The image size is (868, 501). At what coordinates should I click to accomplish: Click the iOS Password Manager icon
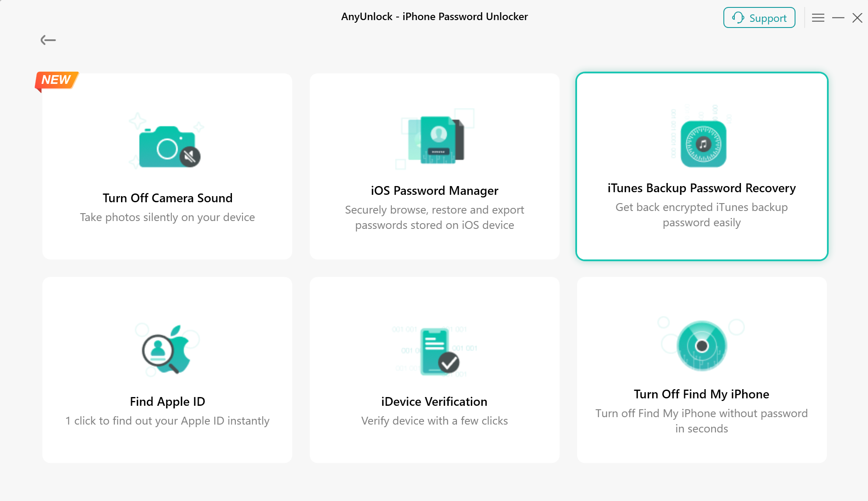[435, 140]
